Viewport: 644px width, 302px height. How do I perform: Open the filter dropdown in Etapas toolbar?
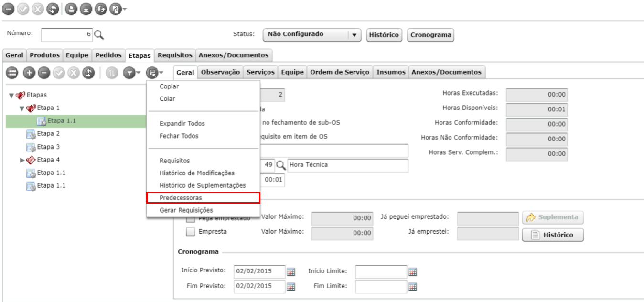pyautogui.click(x=131, y=73)
